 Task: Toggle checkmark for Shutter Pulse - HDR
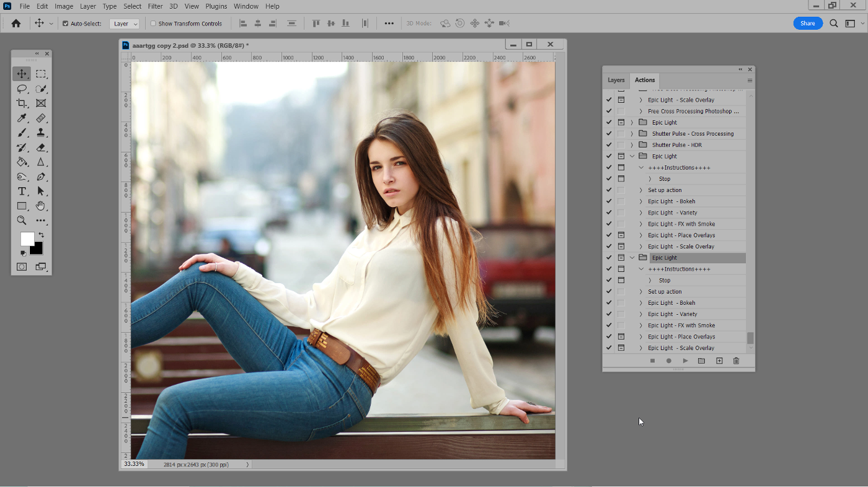click(609, 145)
